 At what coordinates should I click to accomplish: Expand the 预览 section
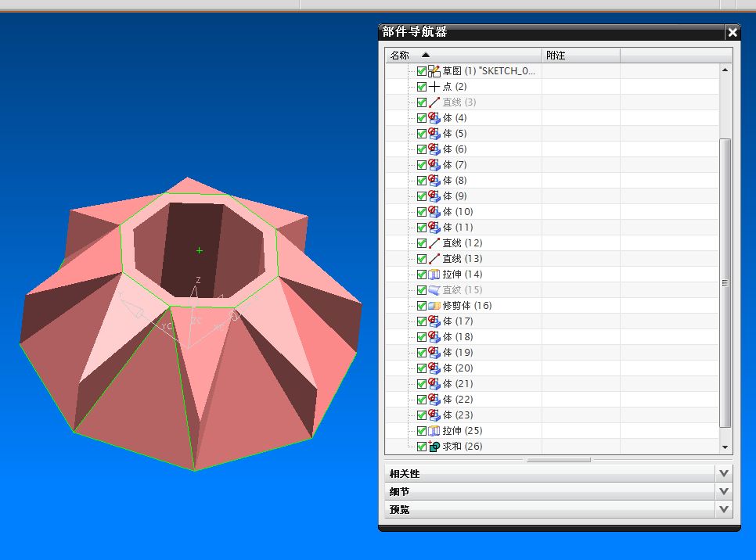coord(723,509)
